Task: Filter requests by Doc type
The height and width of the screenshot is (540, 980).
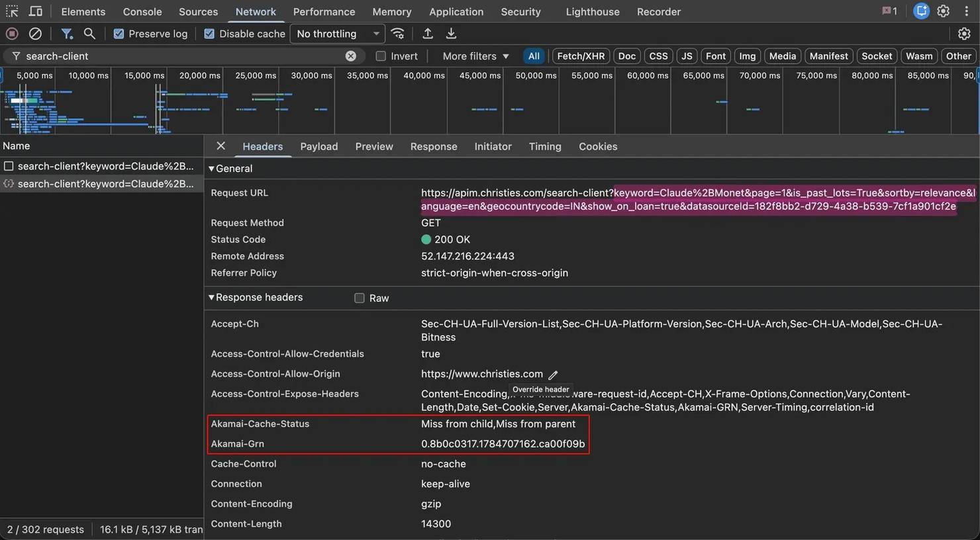Action: click(627, 56)
